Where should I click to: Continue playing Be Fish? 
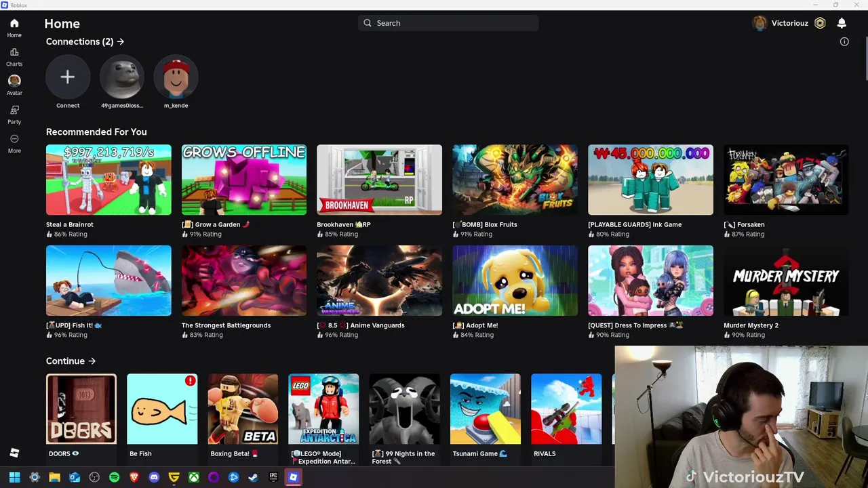coord(162,409)
